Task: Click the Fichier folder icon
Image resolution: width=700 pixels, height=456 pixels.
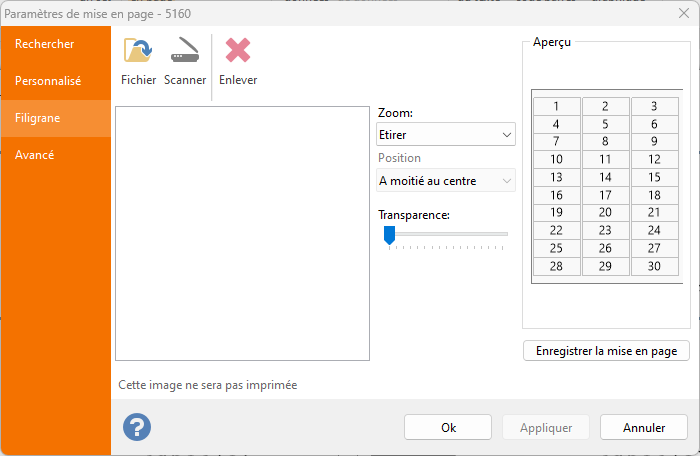Action: pyautogui.click(x=138, y=52)
